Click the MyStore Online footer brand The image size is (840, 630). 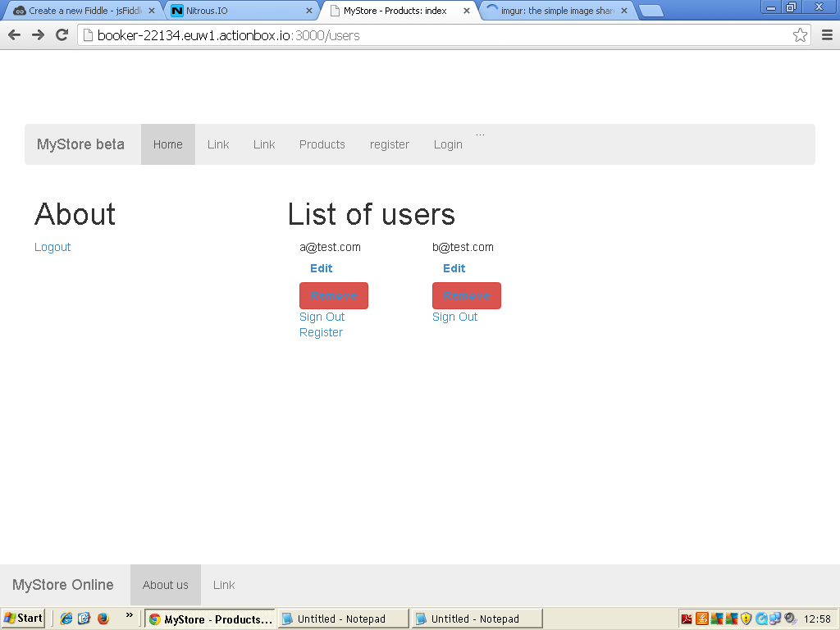coord(62,584)
